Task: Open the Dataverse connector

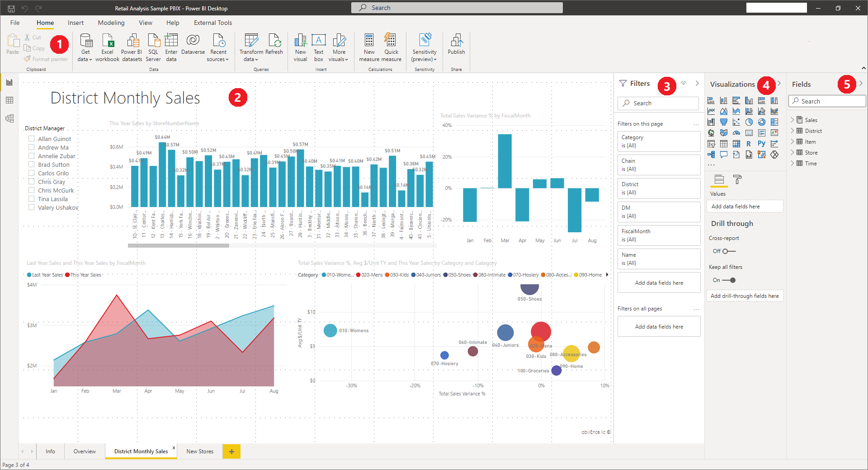Action: pos(193,44)
